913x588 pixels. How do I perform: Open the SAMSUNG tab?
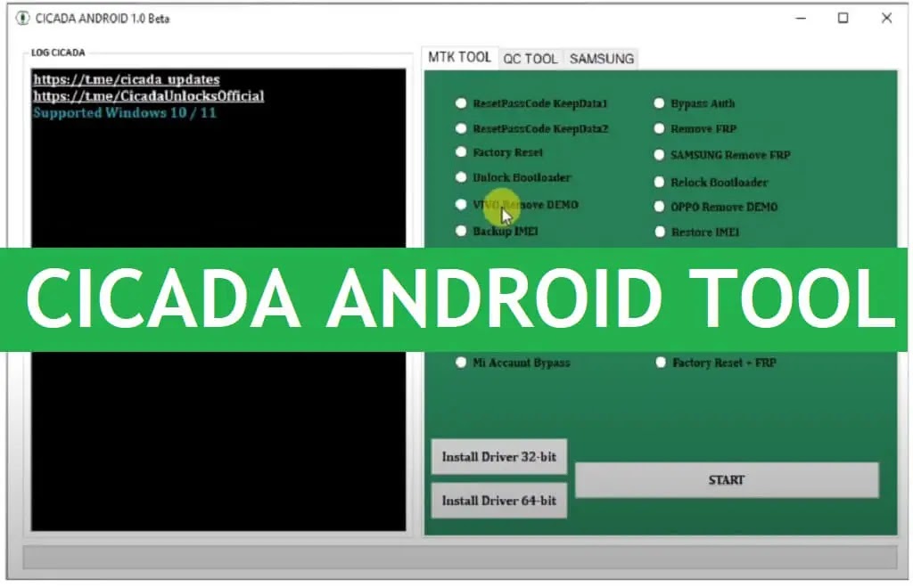click(602, 59)
